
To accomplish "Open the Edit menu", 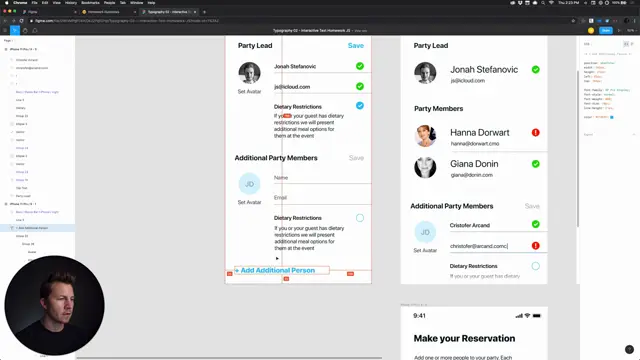I will [x=45, y=2].
